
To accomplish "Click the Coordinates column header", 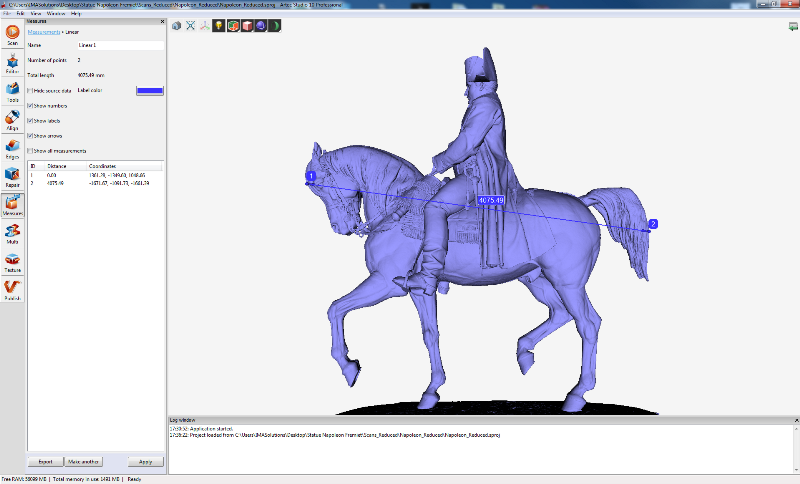I will (125, 166).
